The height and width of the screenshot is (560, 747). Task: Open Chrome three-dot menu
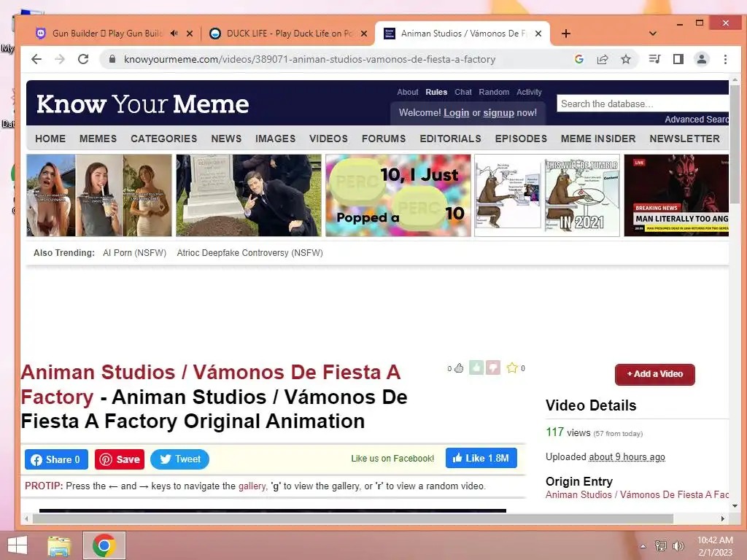click(725, 59)
